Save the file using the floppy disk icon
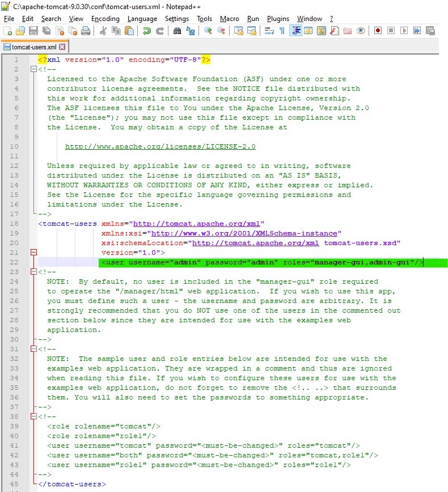448x492 pixels. pos(33,31)
